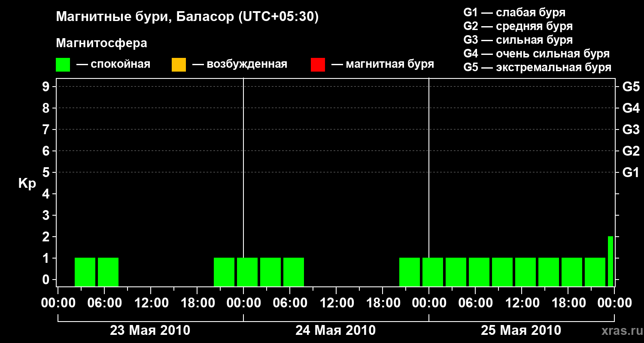Click the '25 Мая 2010' date label
This screenshot has height=343, width=644.
tap(521, 330)
